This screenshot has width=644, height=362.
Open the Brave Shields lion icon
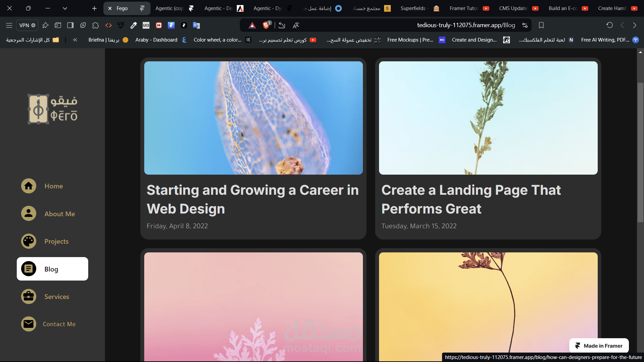click(x=266, y=25)
